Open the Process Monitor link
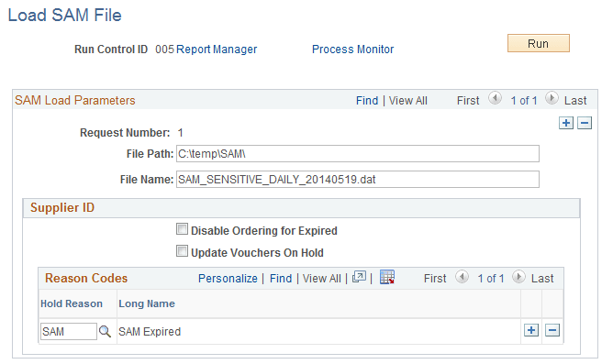 [352, 50]
